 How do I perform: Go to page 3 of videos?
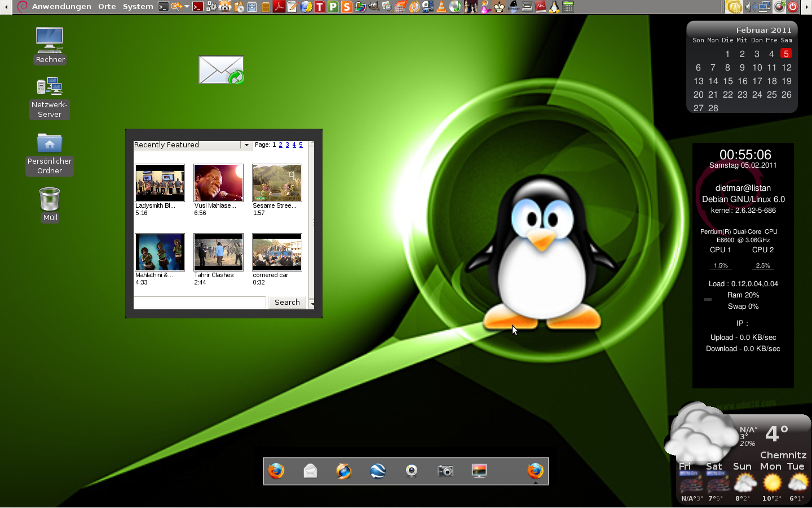coord(287,145)
